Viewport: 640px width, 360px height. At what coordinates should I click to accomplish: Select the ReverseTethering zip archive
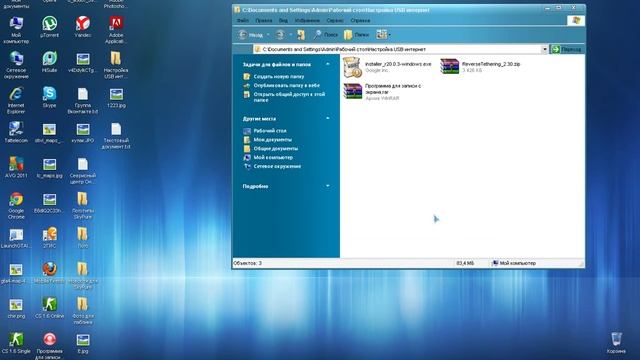click(x=480, y=67)
